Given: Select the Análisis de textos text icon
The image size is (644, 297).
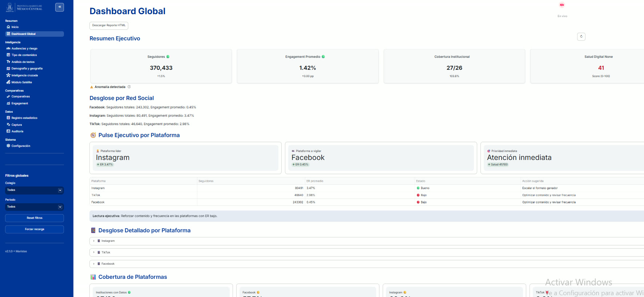Looking at the screenshot, I should (x=8, y=62).
